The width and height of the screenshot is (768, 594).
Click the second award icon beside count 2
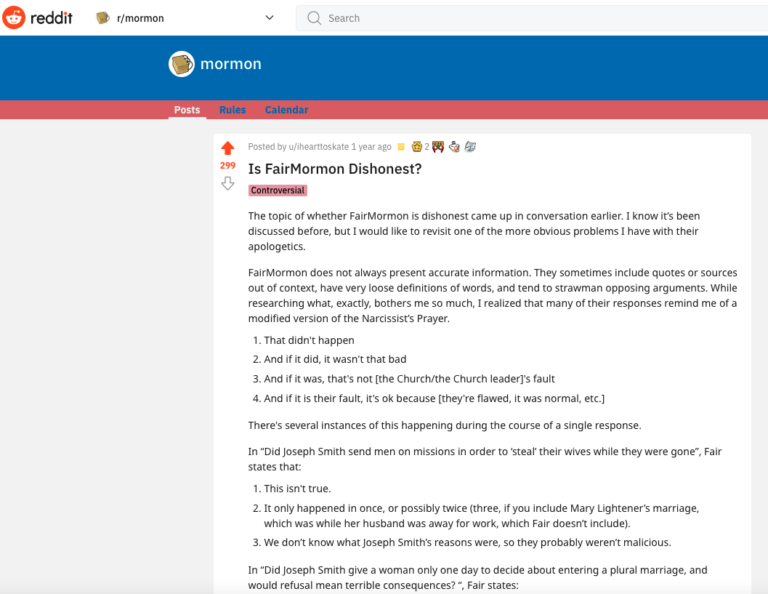tap(438, 147)
